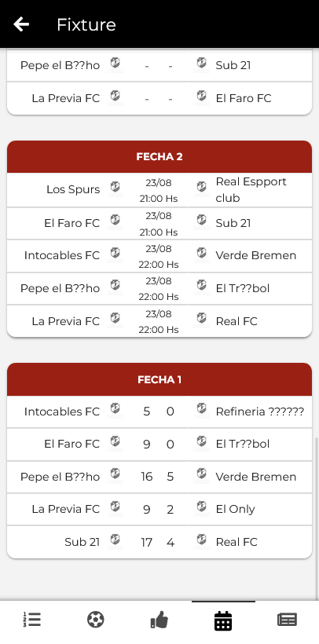The height and width of the screenshot is (644, 319).
Task: Open Pepe el B??ho 16-5 Verde Bremen result
Action: [159, 477]
